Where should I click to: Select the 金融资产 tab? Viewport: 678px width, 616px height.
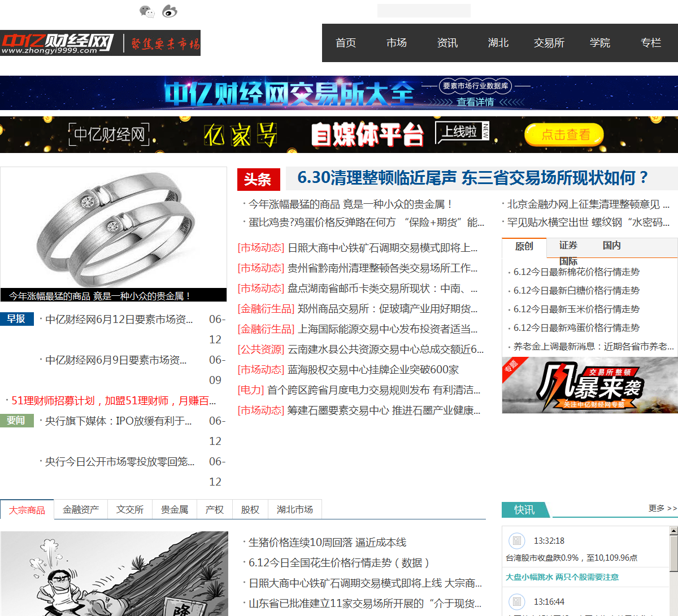tap(81, 510)
